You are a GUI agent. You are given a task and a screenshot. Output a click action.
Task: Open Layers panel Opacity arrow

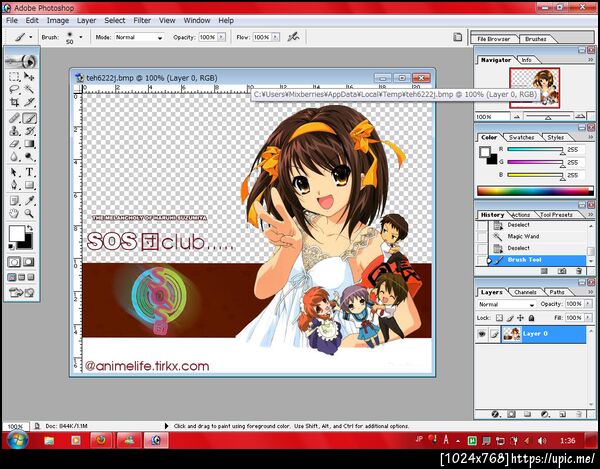coord(588,304)
